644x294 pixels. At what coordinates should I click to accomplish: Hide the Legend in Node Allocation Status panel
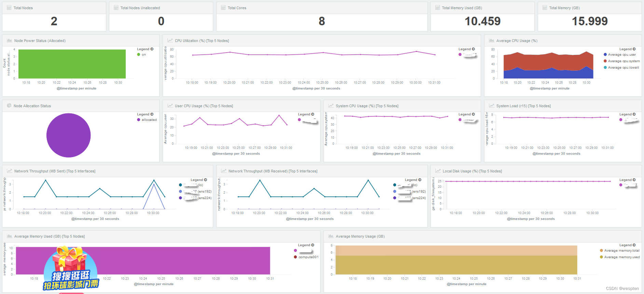[x=145, y=114]
